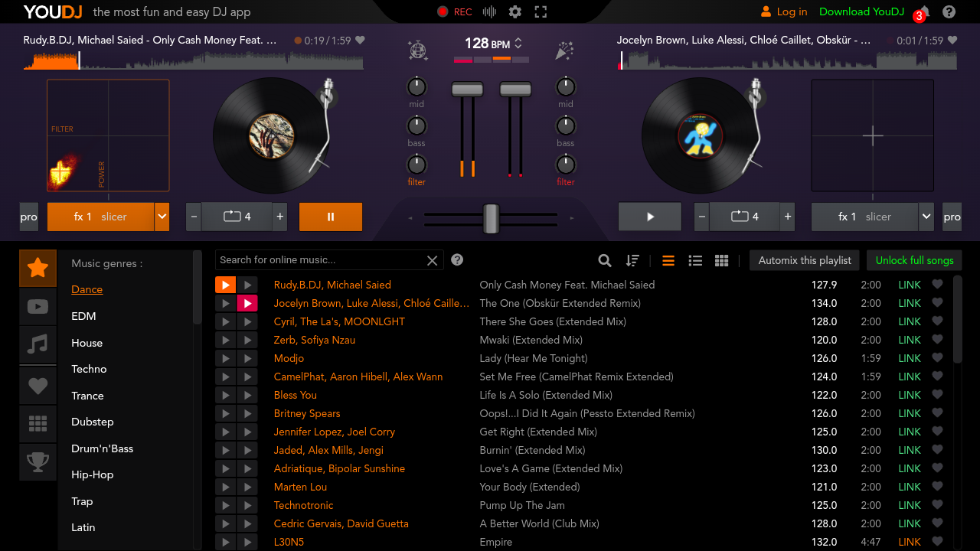This screenshot has height=551, width=980.
Task: Click the party popper effect icon
Action: (564, 50)
